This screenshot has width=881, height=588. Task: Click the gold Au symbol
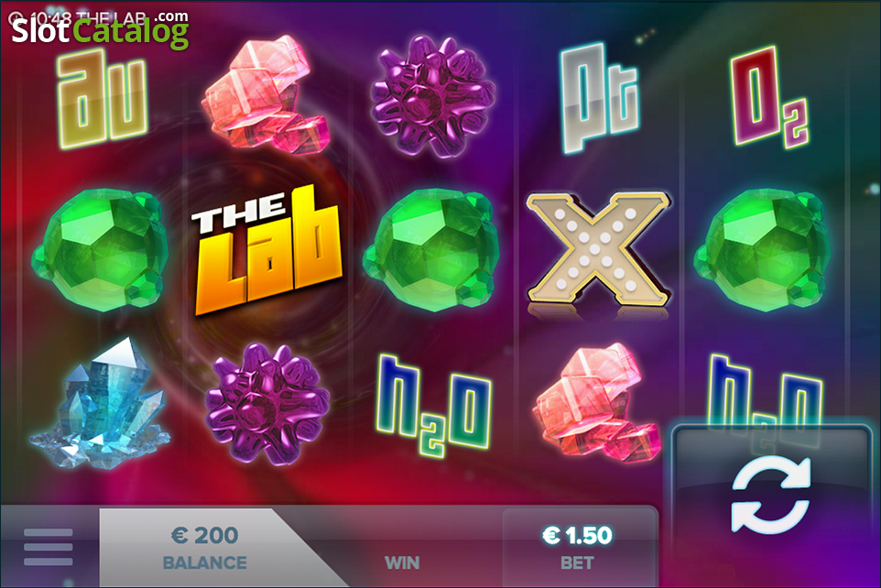pos(103,98)
